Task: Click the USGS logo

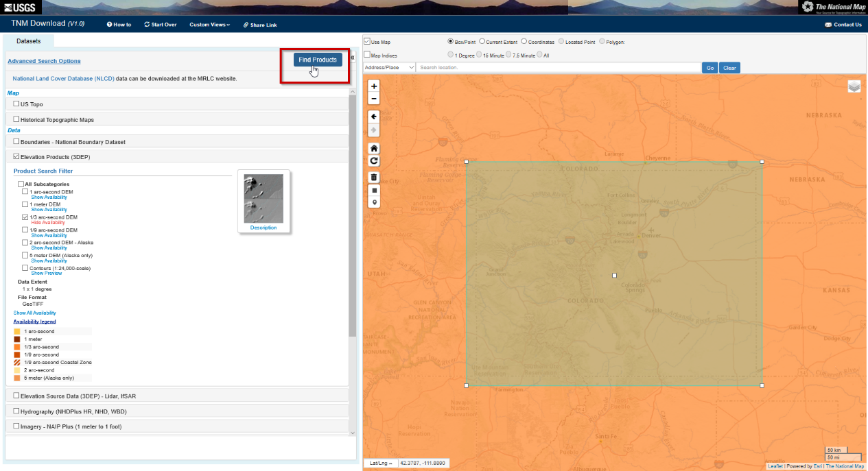Action: (x=21, y=7)
